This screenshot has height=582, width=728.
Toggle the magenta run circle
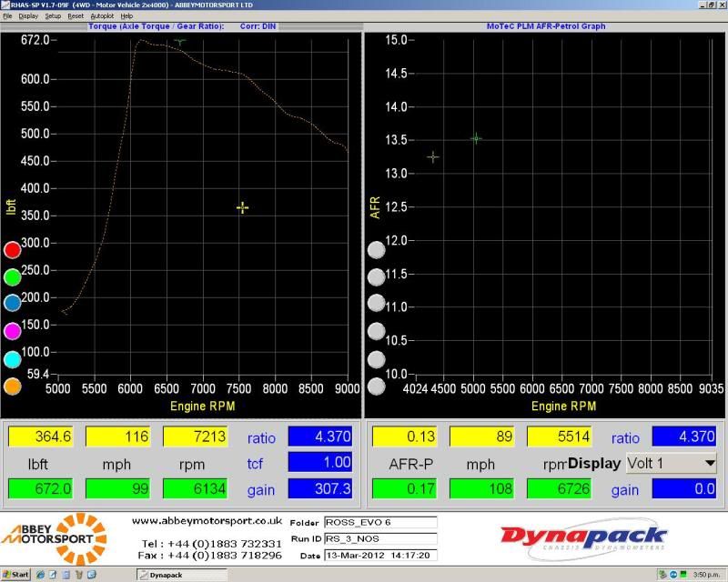tap(13, 331)
